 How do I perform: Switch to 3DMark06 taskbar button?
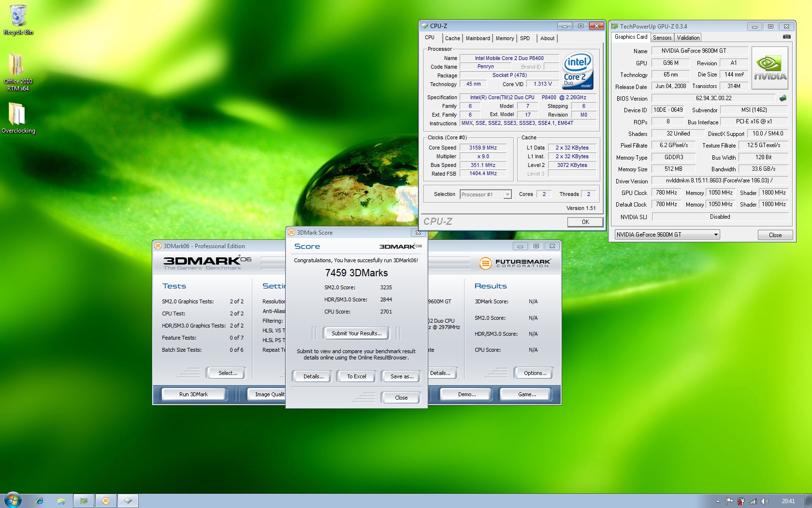click(106, 501)
